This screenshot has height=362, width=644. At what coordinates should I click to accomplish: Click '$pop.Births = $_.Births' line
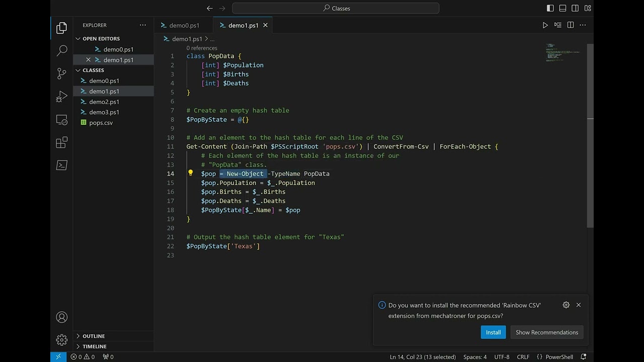244,192
